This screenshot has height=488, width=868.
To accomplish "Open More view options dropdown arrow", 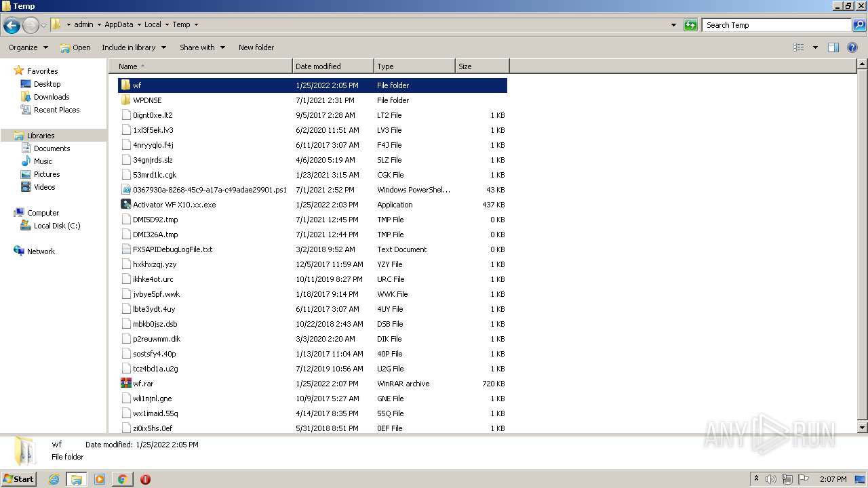I will pos(815,47).
